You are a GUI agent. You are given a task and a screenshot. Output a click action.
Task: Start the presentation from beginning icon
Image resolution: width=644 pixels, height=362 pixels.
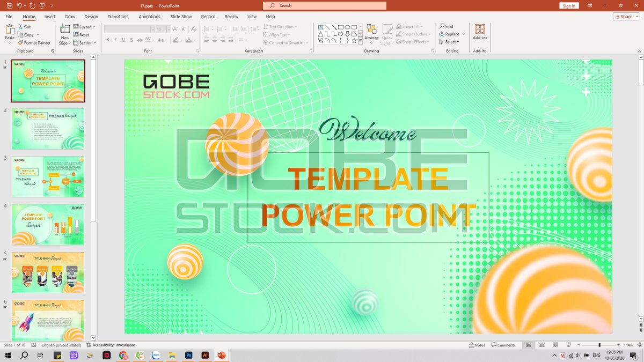[42, 5]
